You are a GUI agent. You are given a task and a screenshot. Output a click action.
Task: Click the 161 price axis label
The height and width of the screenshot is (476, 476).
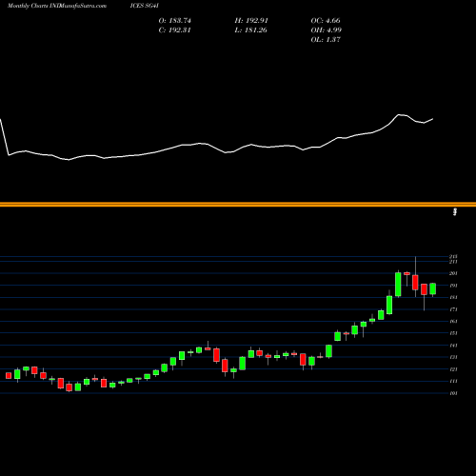[453, 321]
